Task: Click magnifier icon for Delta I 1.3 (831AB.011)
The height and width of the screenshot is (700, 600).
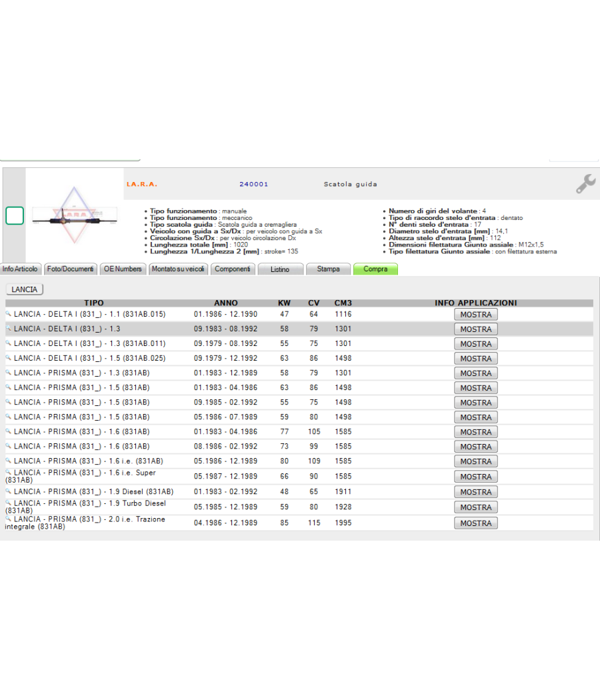Action: 8,343
